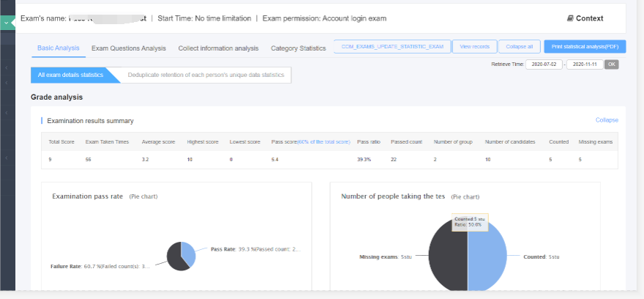The height and width of the screenshot is (299, 644).
Task: Click the Average score header
Action: [158, 142]
